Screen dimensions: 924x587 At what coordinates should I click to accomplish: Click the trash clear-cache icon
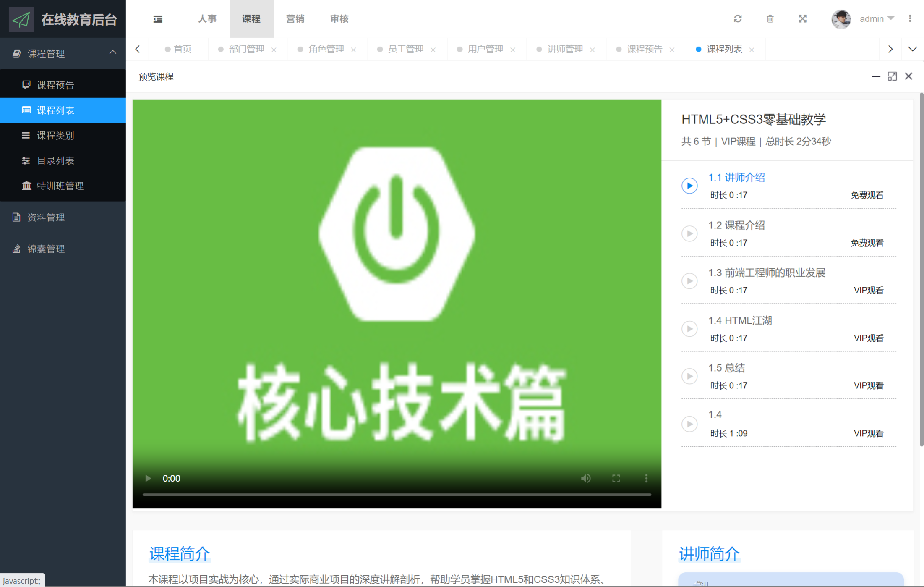pos(770,19)
